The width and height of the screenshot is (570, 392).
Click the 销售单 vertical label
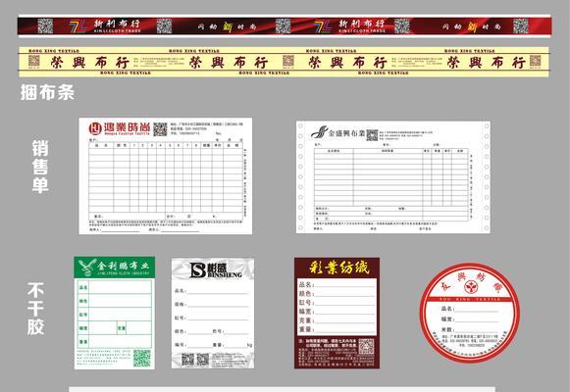coord(40,167)
